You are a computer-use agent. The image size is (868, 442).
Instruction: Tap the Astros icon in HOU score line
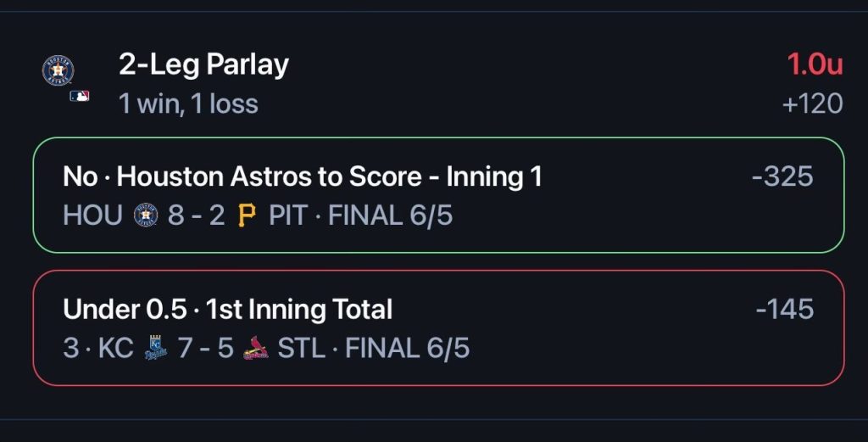point(146,215)
